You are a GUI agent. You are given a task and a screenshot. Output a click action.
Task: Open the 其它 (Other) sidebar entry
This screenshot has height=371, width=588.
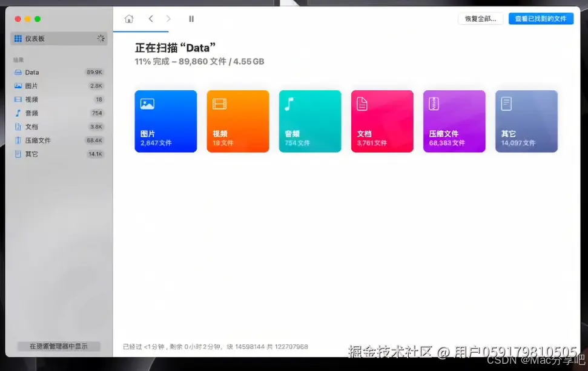31,154
